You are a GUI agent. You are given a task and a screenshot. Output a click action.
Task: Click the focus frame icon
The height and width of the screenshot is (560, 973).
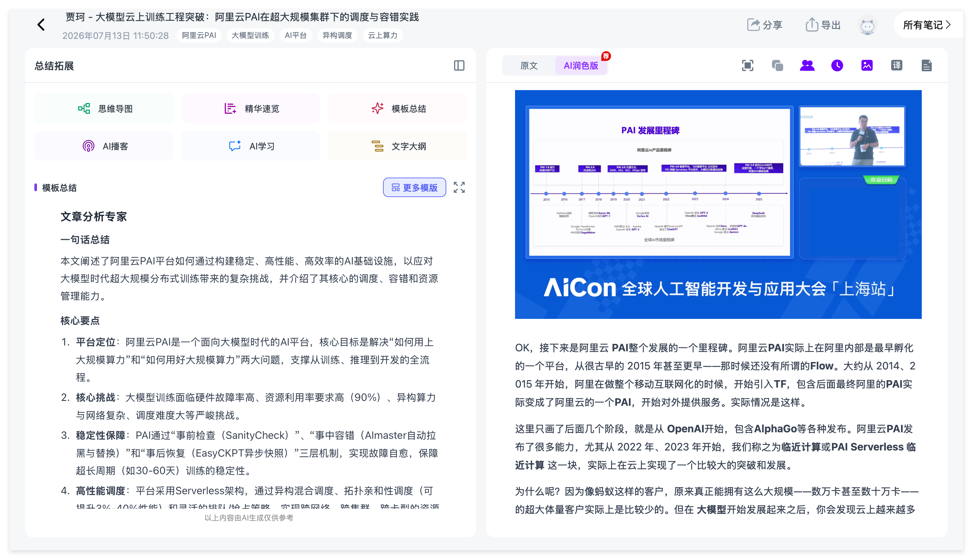(748, 65)
